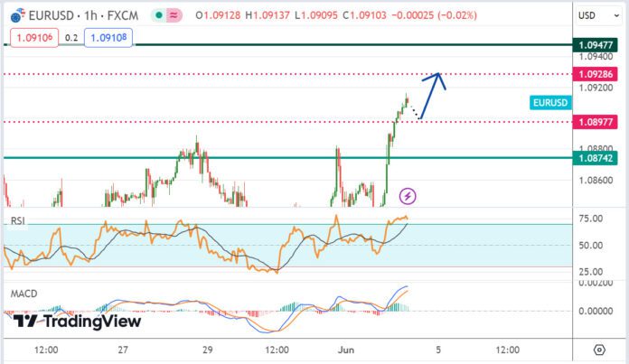Click the '27' date axis label
This screenshot has height=364, width=629.
coord(123,350)
